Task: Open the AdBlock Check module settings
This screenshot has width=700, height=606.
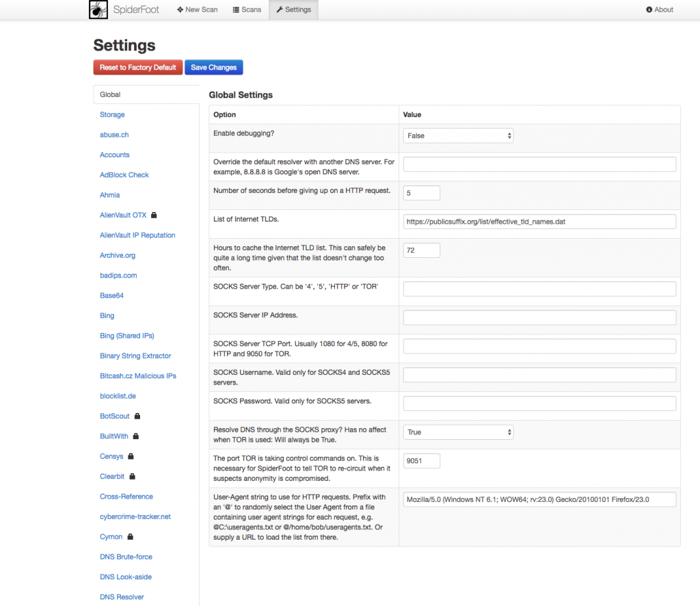Action: pos(124,175)
